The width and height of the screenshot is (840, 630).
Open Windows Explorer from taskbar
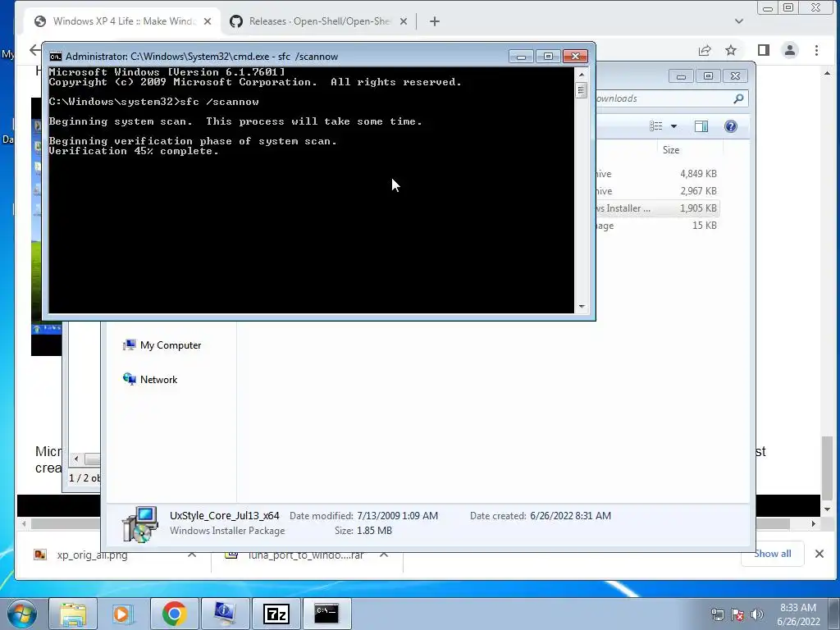click(73, 614)
